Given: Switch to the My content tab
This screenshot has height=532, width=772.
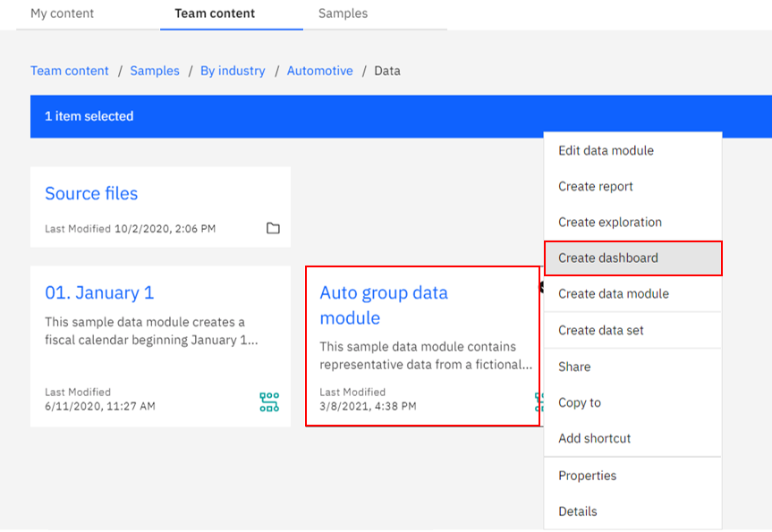Looking at the screenshot, I should [60, 13].
